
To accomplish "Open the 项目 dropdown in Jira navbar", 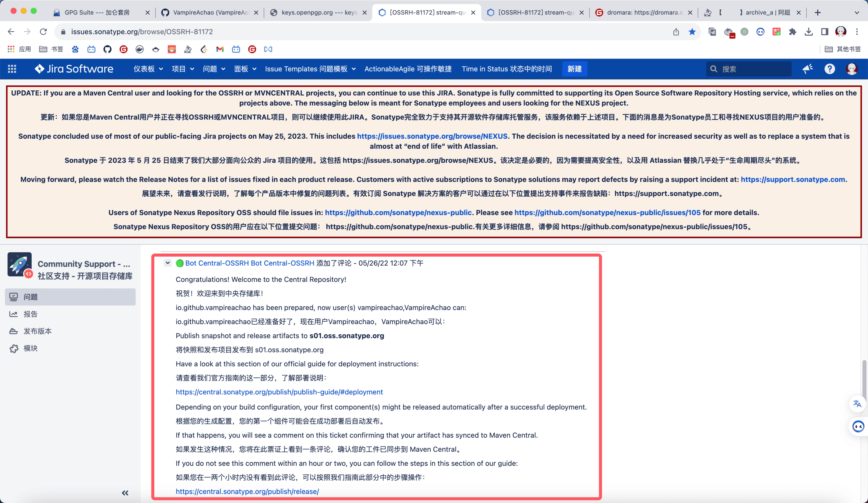I will [183, 69].
